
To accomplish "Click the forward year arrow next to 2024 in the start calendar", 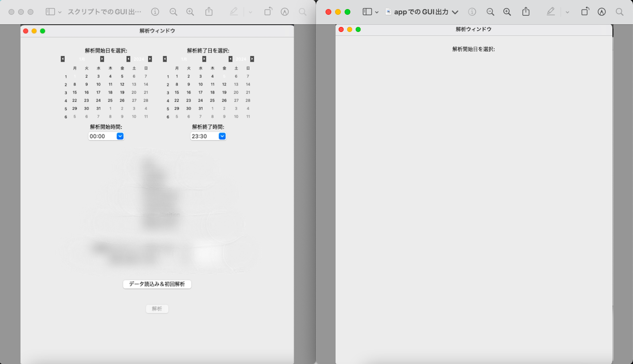I will coord(150,59).
